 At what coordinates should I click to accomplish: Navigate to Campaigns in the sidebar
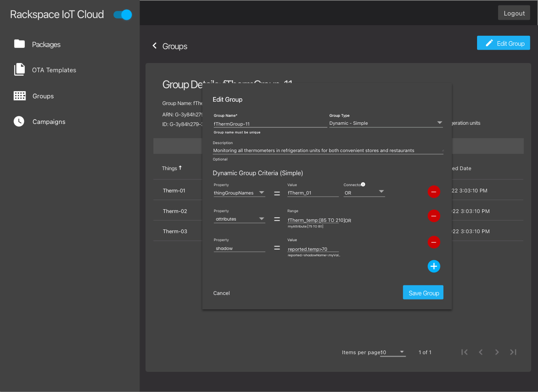[49, 122]
